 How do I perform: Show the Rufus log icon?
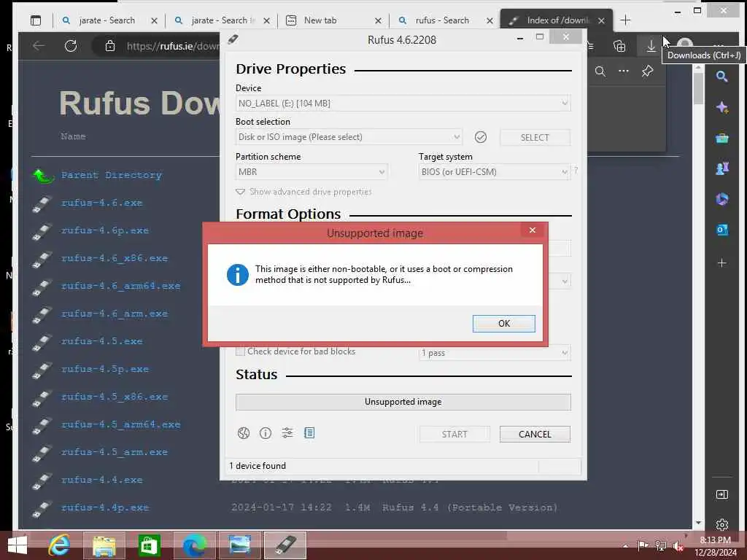point(309,433)
